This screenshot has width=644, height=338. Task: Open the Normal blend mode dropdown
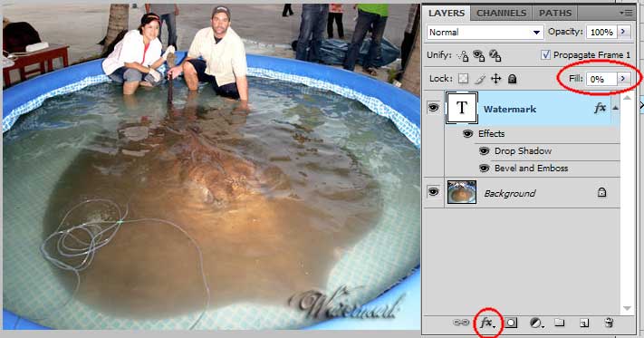click(x=485, y=32)
